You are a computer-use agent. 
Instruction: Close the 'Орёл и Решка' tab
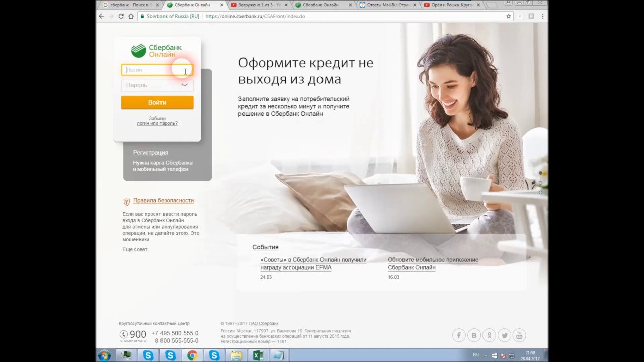[479, 5]
